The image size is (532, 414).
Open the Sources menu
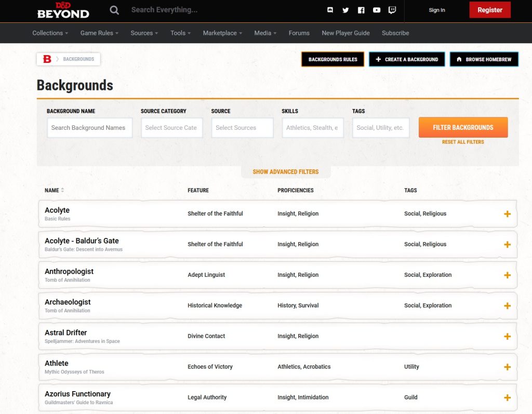(x=144, y=33)
